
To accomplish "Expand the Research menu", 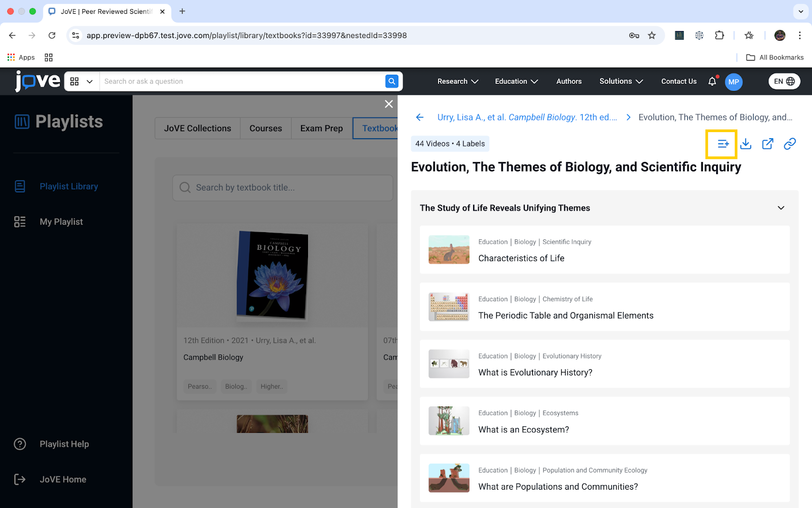I will [458, 81].
